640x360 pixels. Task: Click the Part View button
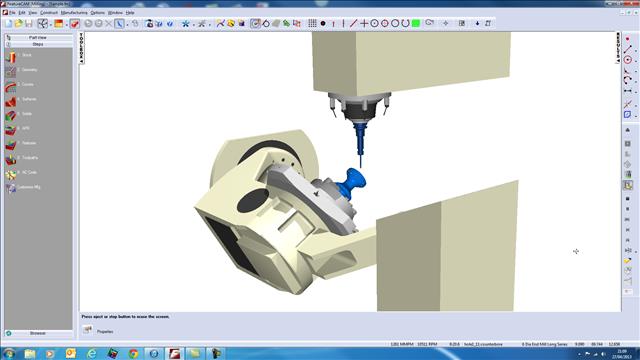coord(38,38)
